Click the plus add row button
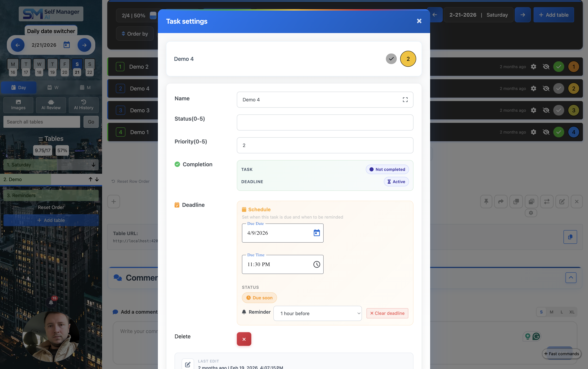 113,202
